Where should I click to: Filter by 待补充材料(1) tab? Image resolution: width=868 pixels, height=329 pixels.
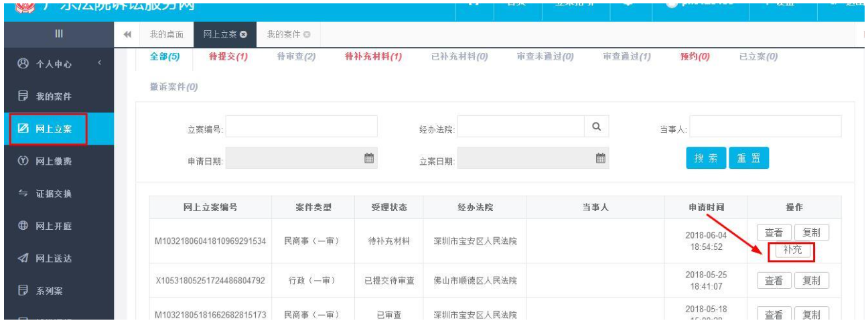(373, 57)
